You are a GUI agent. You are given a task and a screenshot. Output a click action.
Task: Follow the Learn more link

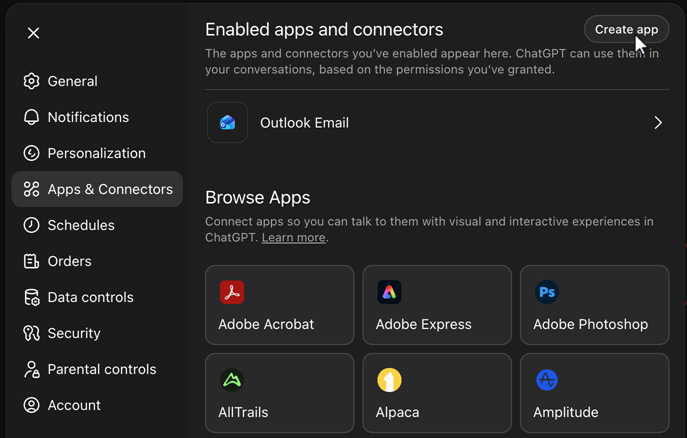click(x=293, y=238)
